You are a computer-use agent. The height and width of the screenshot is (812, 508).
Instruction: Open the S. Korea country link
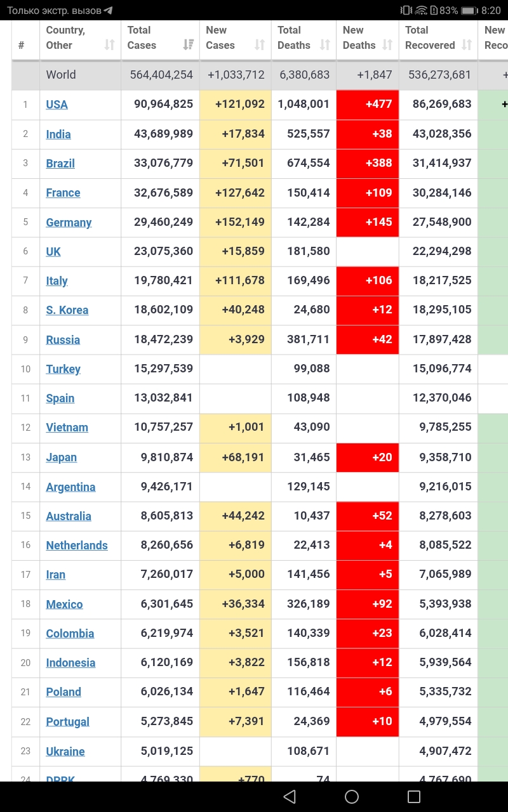coord(67,310)
